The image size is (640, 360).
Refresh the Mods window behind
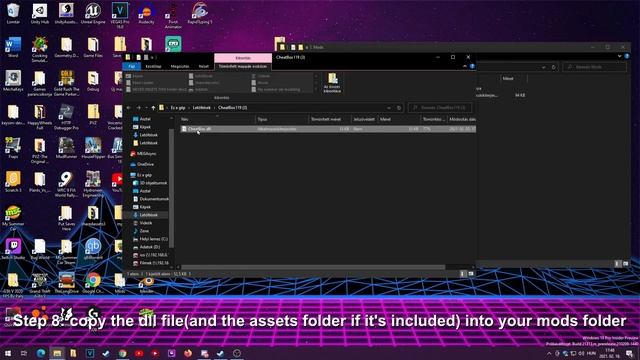(x=553, y=67)
